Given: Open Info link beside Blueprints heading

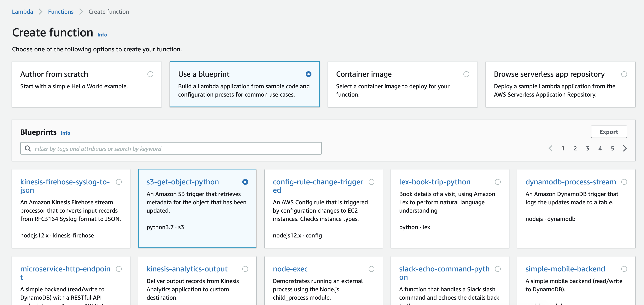Looking at the screenshot, I should point(65,133).
